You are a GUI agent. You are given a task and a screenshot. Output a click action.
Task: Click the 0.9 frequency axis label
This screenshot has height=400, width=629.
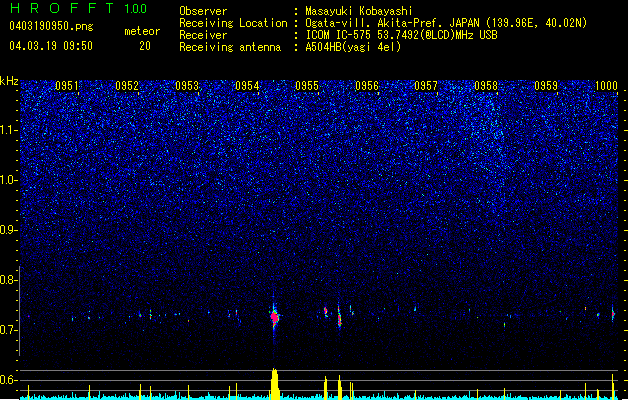pos(9,230)
